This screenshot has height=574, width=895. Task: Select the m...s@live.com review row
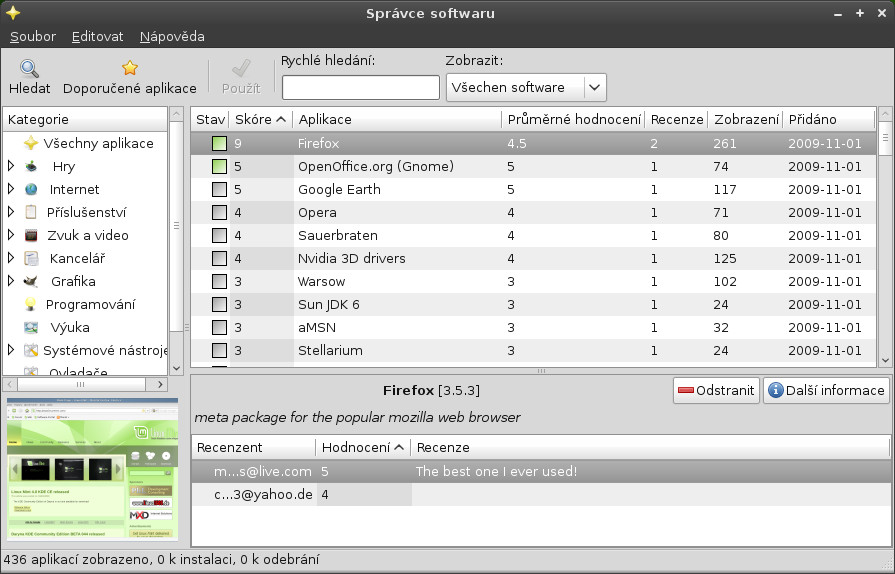click(x=541, y=471)
